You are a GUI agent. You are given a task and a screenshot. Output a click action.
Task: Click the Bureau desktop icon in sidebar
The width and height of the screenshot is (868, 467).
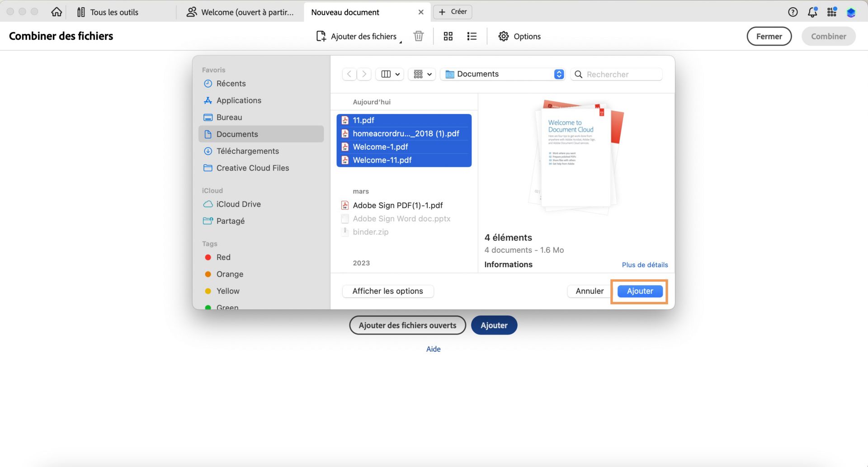(x=208, y=118)
